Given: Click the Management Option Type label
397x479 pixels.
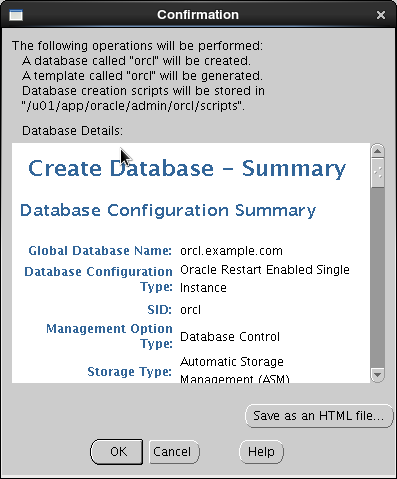Looking at the screenshot, I should click(x=109, y=336).
